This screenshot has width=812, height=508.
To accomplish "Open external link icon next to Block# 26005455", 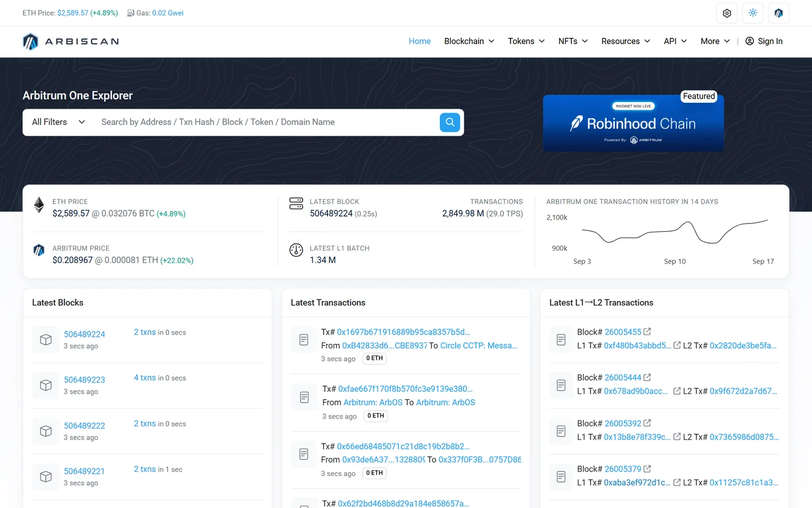I will click(647, 332).
